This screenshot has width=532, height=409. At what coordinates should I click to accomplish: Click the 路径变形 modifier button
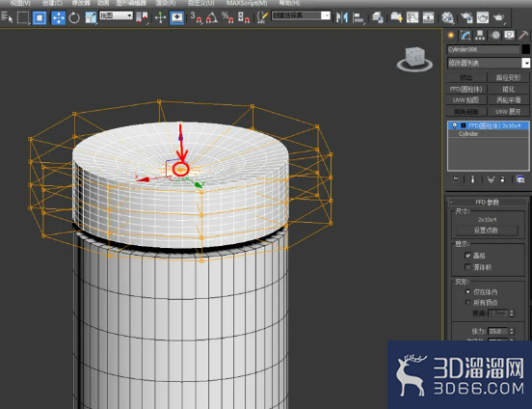click(x=508, y=78)
